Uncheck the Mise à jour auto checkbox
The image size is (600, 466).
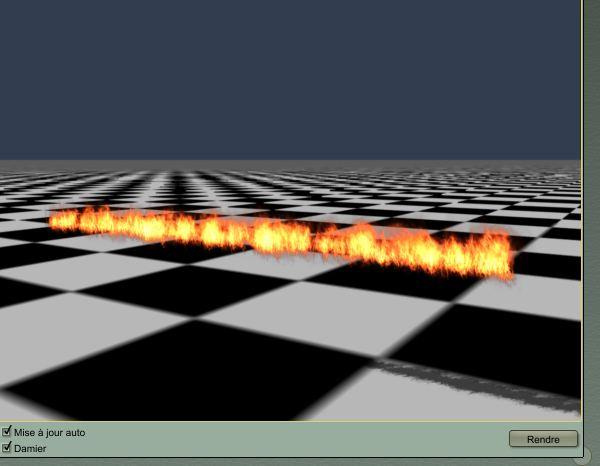[7, 432]
